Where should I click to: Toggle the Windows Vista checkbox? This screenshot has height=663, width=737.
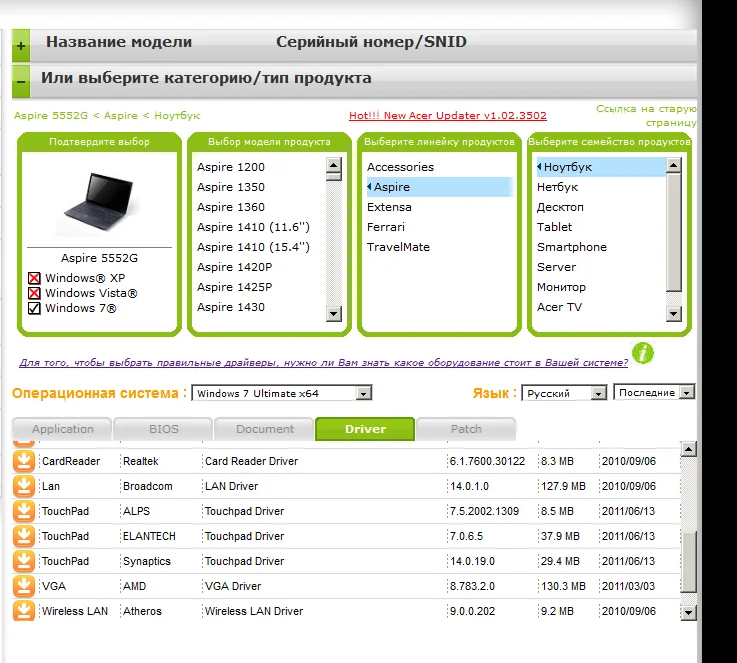[34, 293]
